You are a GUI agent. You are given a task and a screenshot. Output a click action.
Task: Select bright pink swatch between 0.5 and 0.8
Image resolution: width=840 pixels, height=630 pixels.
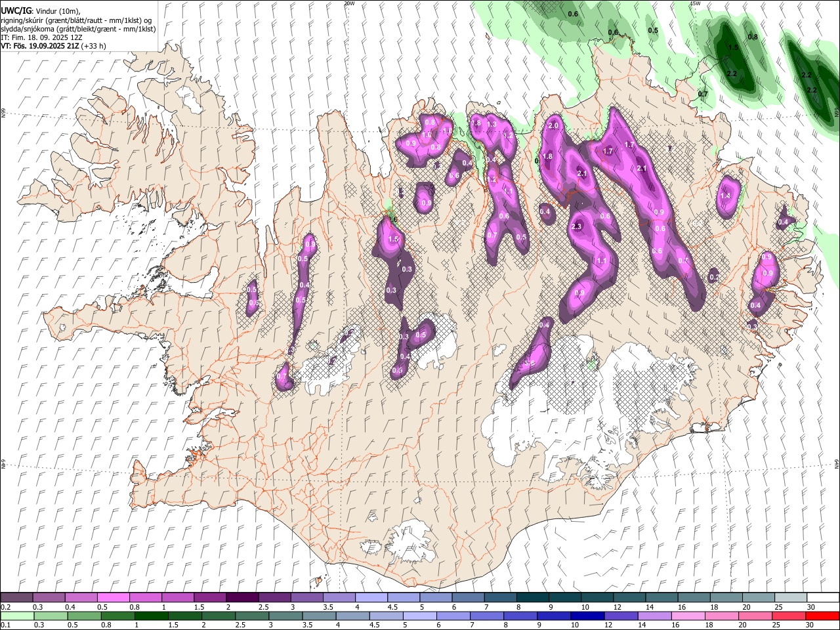click(113, 598)
